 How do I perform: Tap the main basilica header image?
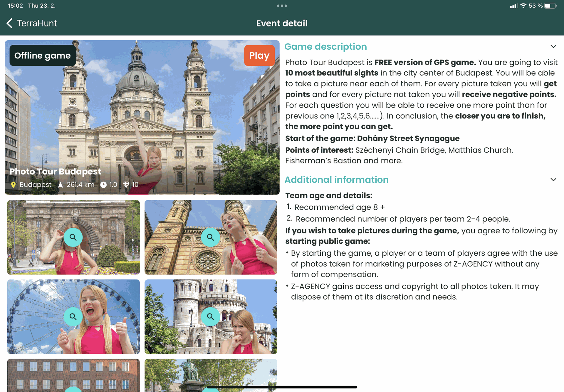coord(142,118)
